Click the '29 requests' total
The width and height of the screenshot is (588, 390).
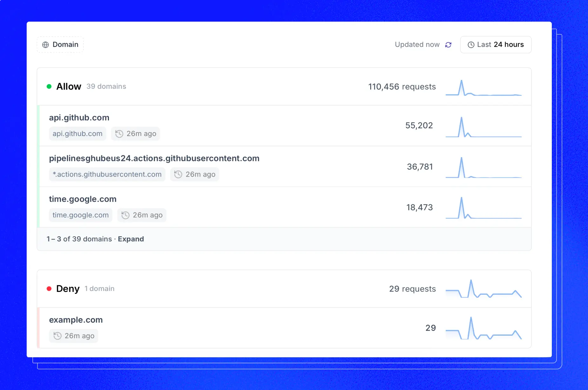coord(412,289)
